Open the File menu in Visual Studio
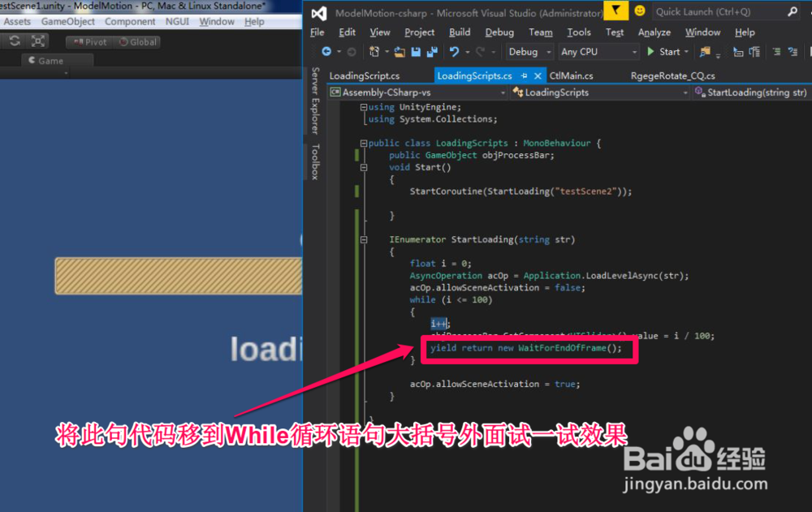 click(317, 32)
